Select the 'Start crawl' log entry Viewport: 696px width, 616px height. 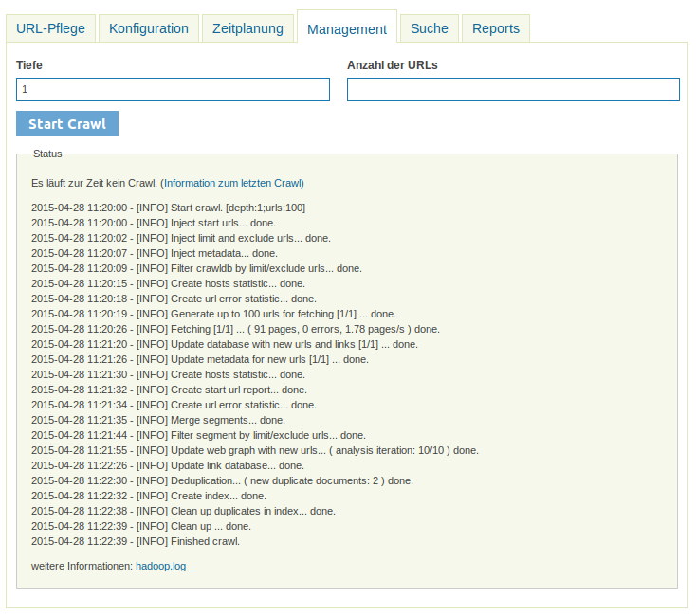pos(168,208)
